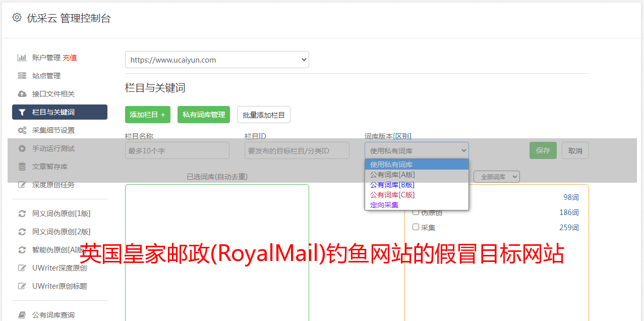Image resolution: width=644 pixels, height=321 pixels.
Task: Tick the 采集 checkbox
Action: (x=416, y=227)
